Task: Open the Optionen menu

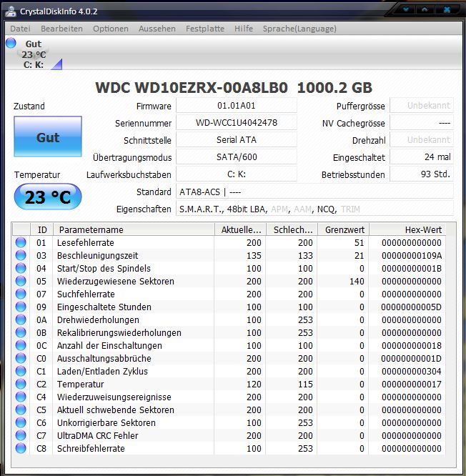Action: (111, 29)
